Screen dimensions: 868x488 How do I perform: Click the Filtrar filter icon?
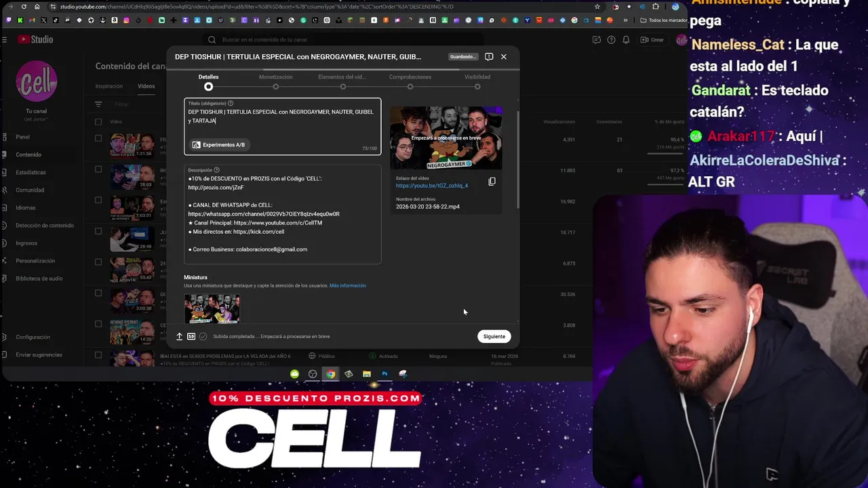pos(98,104)
